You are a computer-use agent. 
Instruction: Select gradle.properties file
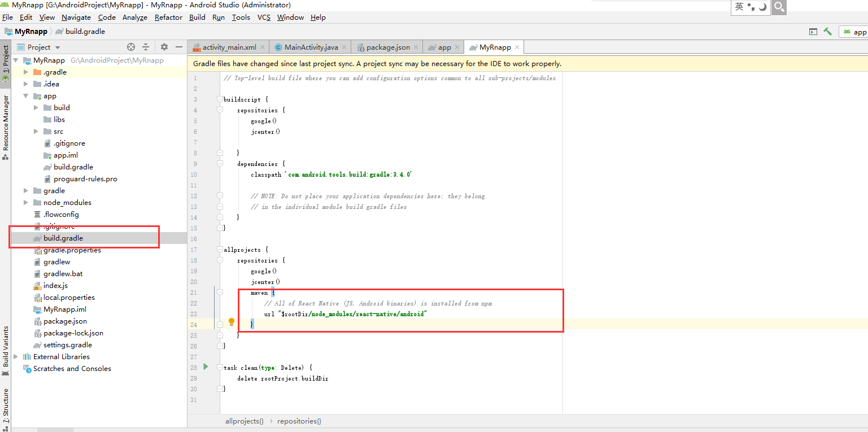72,250
